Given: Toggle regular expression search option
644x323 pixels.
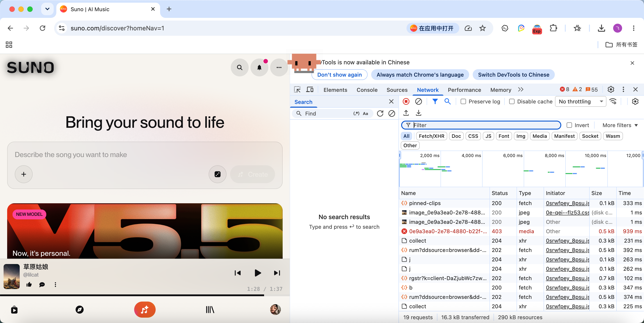Looking at the screenshot, I should point(356,114).
